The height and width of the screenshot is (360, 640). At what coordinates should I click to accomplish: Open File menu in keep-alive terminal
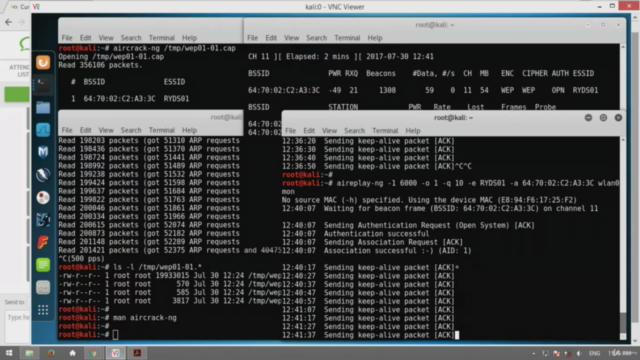[291, 131]
